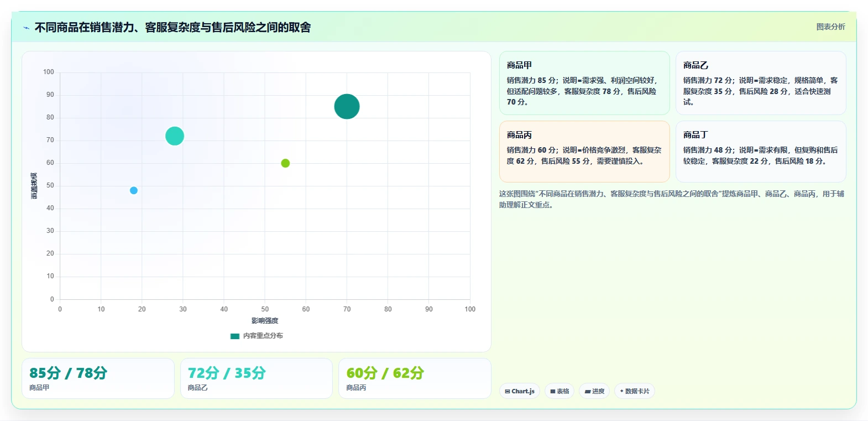The image size is (868, 421).
Task: Click the summary paragraph starting 这张图围绕
Action: point(672,199)
